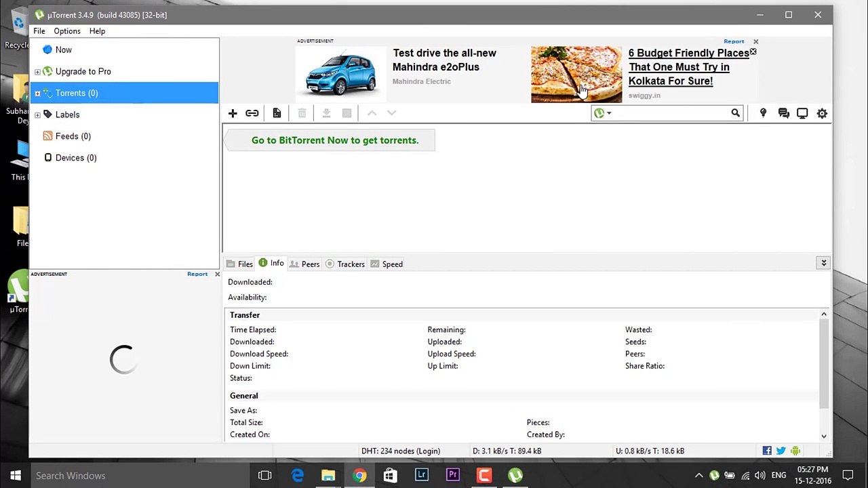The image size is (868, 488).
Task: Click the light bulb toolbar icon
Action: pos(763,113)
